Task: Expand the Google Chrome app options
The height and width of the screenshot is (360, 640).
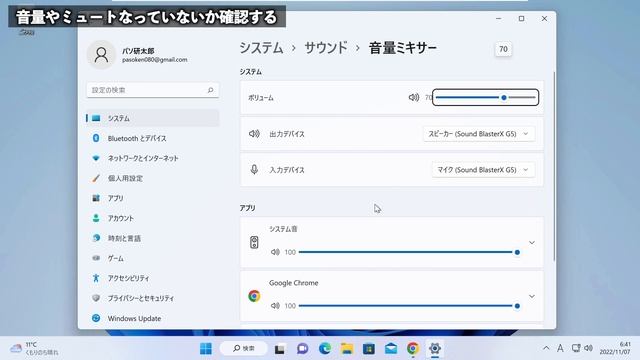Action: [531, 296]
